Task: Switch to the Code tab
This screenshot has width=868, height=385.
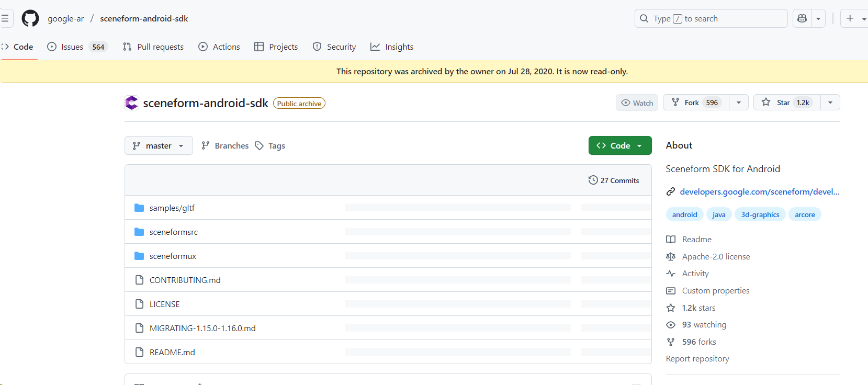Action: pos(18,47)
